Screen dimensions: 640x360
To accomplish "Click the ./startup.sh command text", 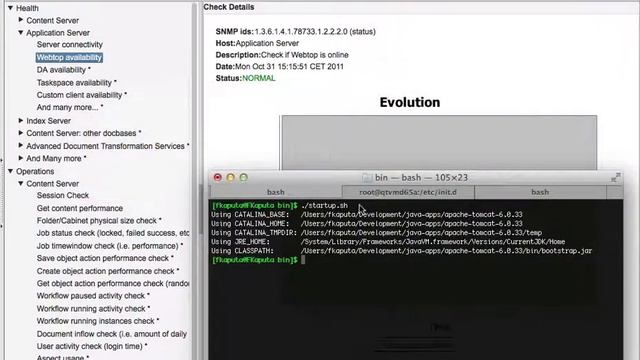I will [324, 205].
